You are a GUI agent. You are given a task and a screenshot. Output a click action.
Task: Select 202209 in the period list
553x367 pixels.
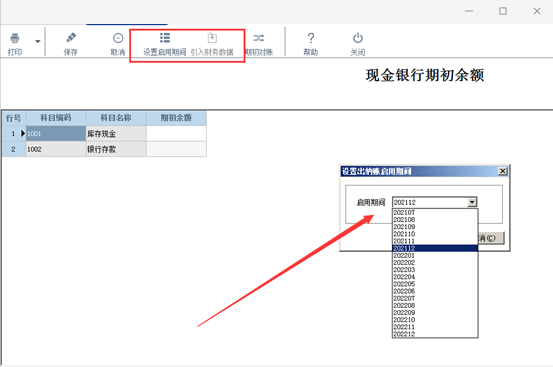[435, 313]
